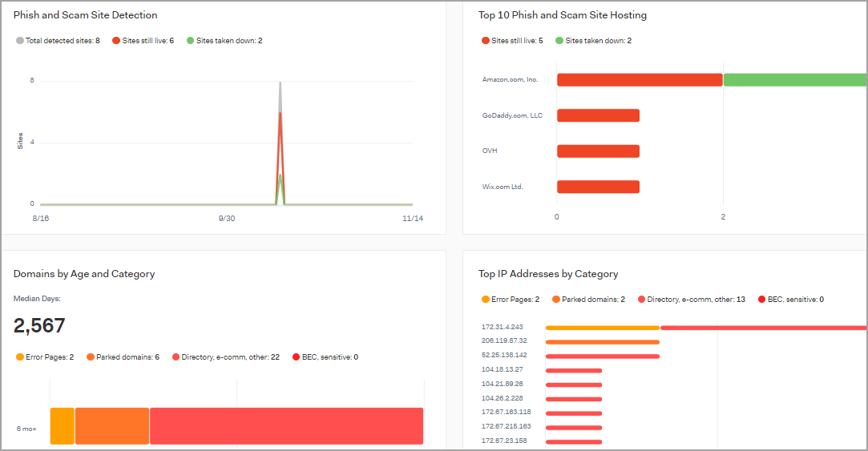Select the Wix.com Ltd. hosting bar
This screenshot has height=451, width=868.
(x=598, y=187)
